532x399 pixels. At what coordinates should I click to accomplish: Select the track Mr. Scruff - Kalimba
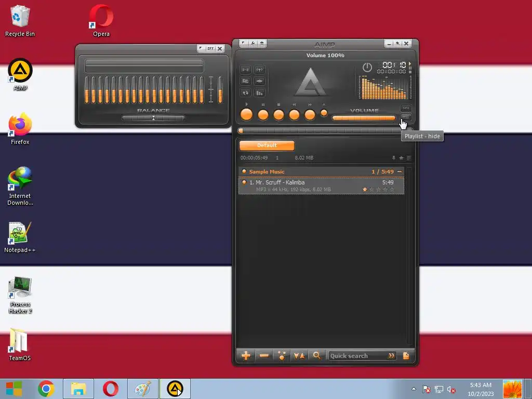point(321,185)
